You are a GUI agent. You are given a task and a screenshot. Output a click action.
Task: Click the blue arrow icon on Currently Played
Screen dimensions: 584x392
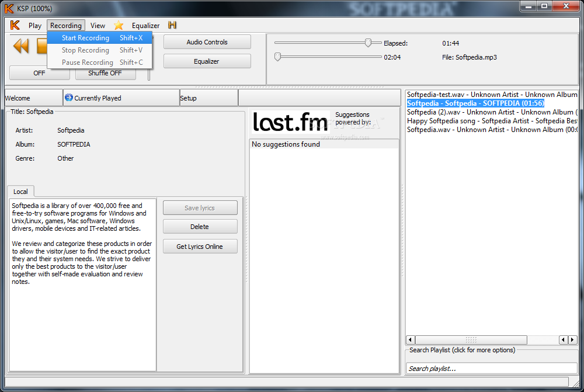[68, 98]
